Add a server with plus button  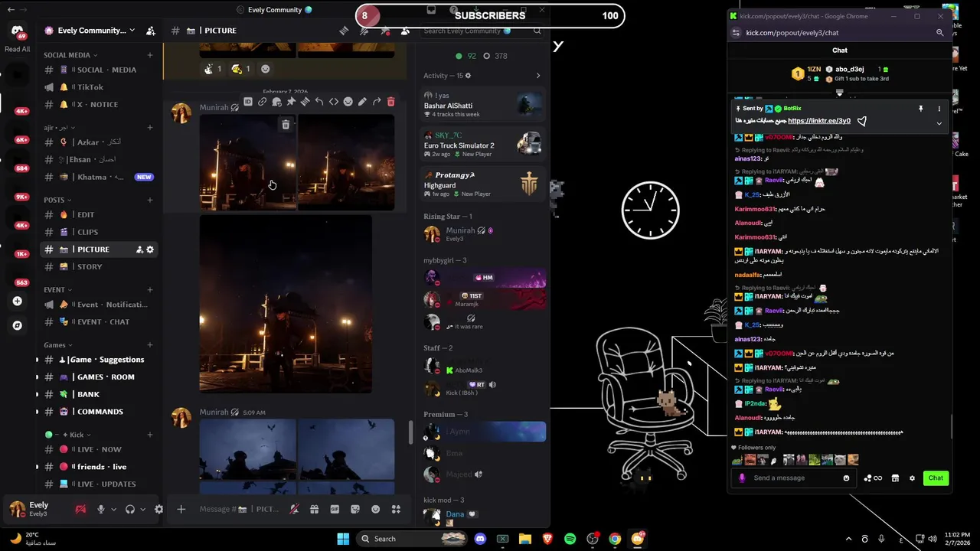tap(17, 302)
